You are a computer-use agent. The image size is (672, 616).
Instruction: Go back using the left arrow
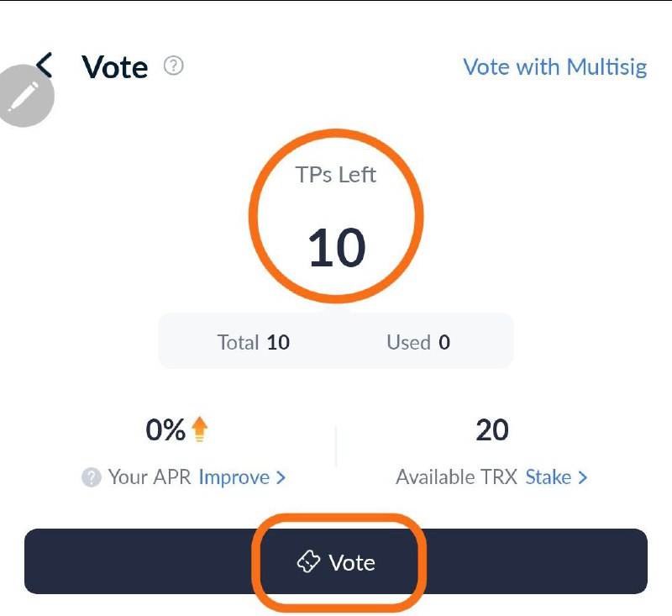(x=45, y=66)
